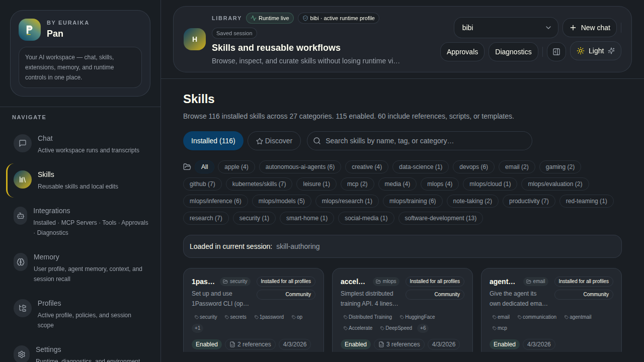Select the Skills icon in the sidebar
644x362 pixels.
(x=22, y=179)
